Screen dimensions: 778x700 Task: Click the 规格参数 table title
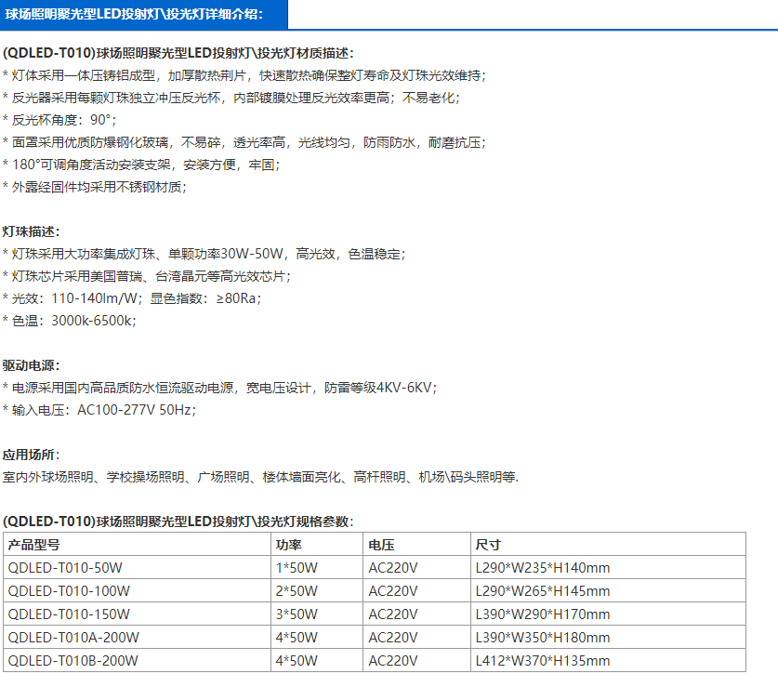[x=178, y=522]
